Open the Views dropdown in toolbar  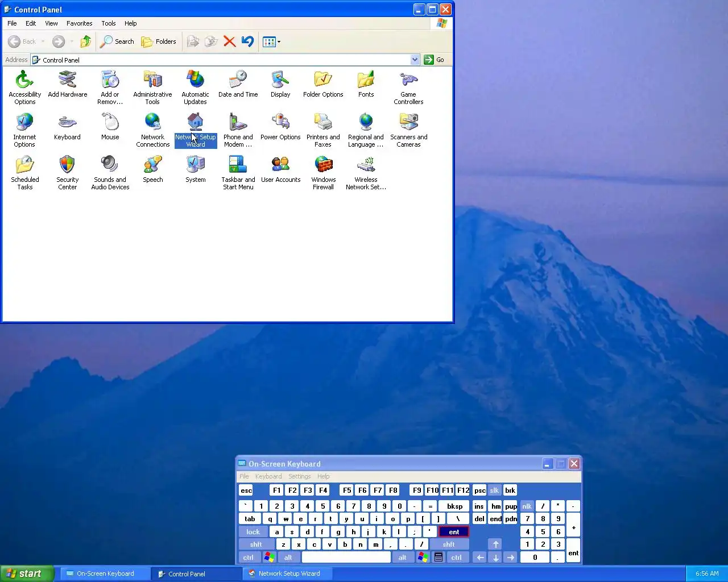[x=271, y=41]
